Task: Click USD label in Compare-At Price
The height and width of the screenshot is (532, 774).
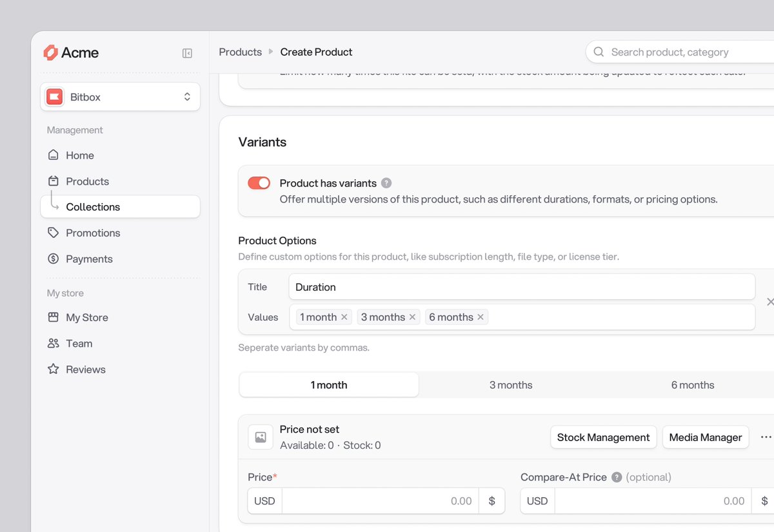Action: [x=537, y=501]
